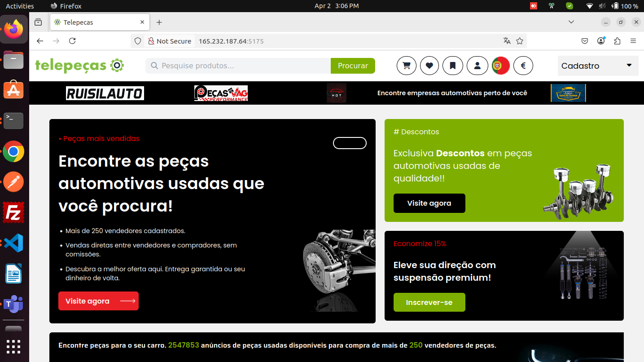Open the Firefox list all tabs chevron
This screenshot has width=644, height=362.
click(x=571, y=22)
